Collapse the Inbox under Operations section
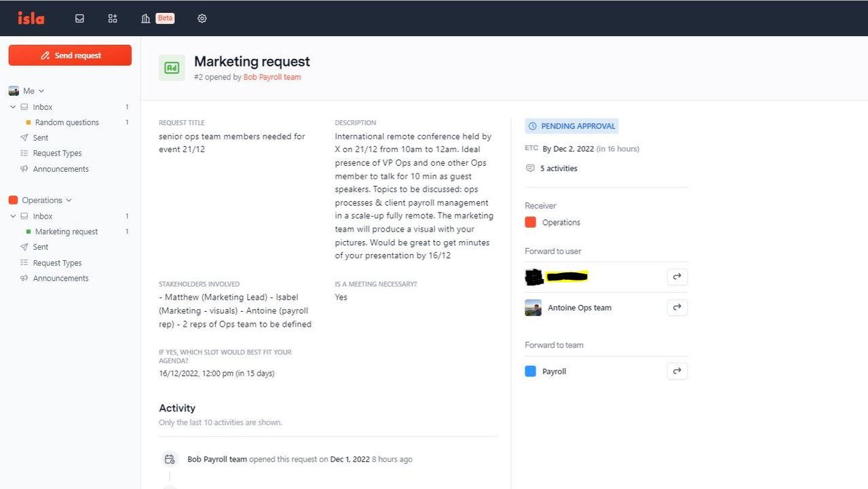868x489 pixels. click(13, 216)
